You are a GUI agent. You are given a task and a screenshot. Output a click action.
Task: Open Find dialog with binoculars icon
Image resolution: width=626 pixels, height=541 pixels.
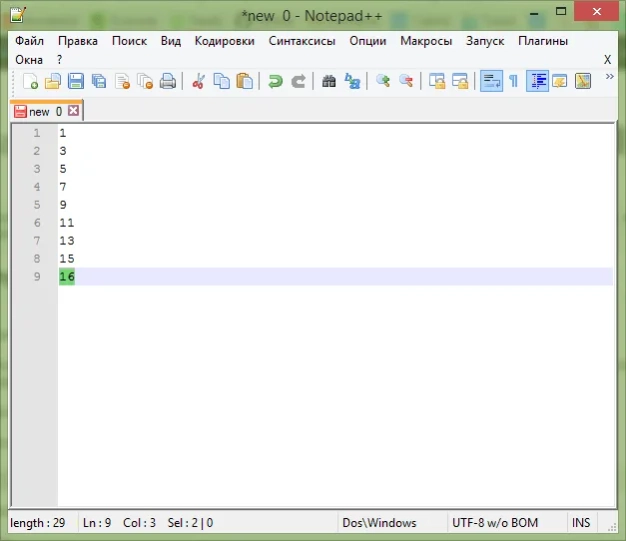pos(329,81)
